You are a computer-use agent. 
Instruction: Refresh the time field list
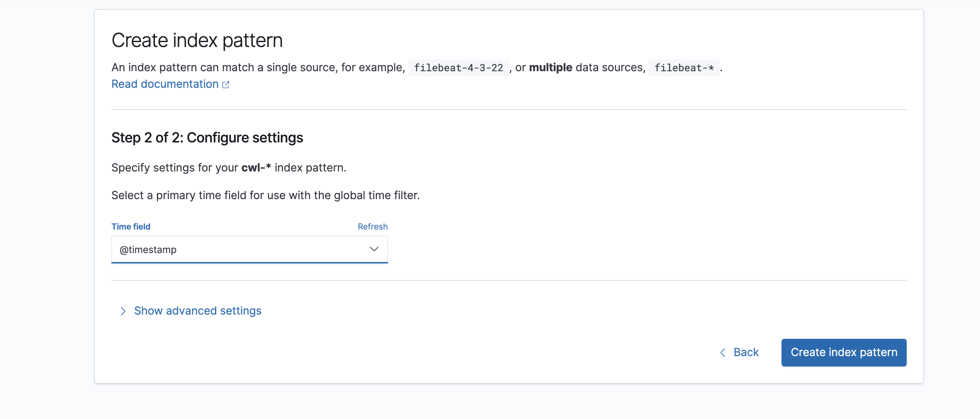point(372,226)
